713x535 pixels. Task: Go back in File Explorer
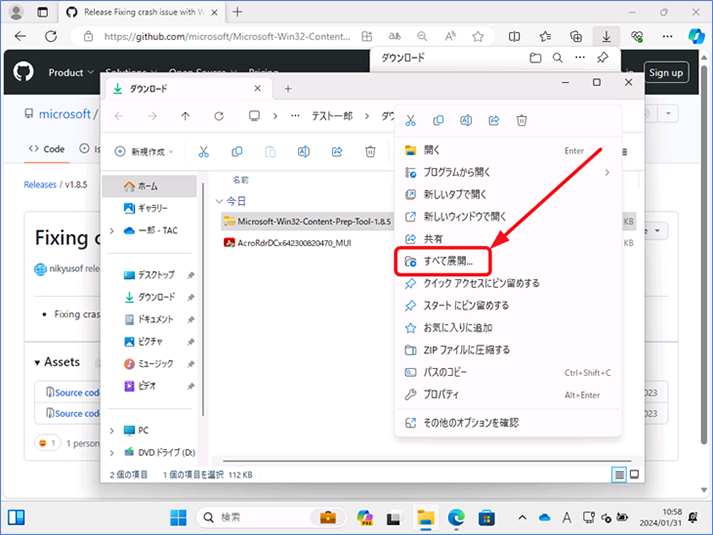[119, 116]
